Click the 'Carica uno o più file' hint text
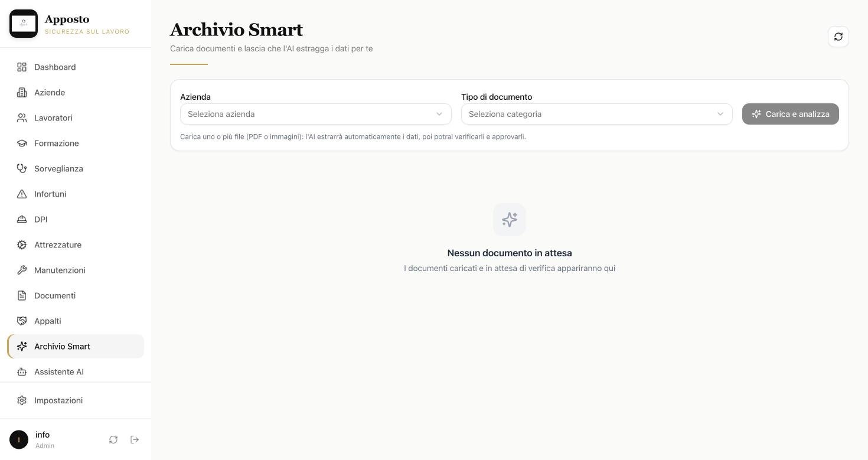Image resolution: width=868 pixels, height=460 pixels. (x=353, y=136)
